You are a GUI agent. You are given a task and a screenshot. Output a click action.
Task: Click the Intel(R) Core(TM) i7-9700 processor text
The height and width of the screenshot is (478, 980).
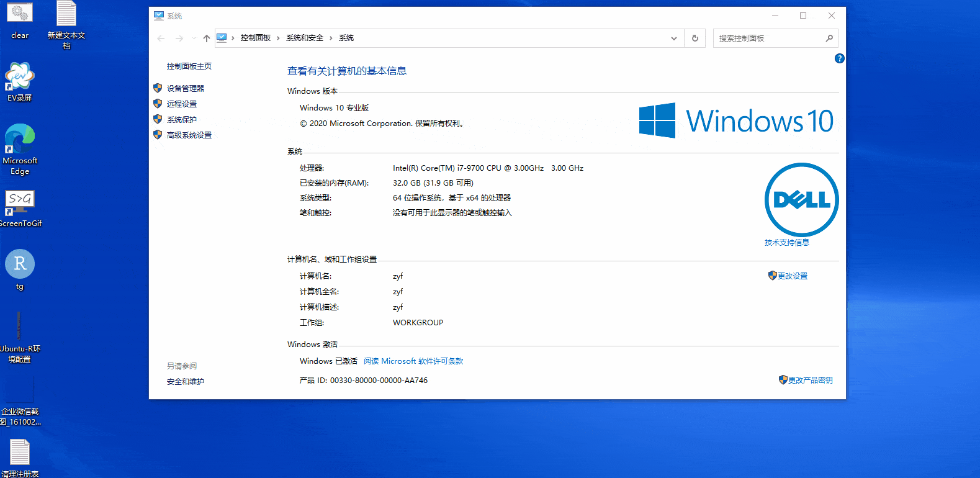point(488,168)
